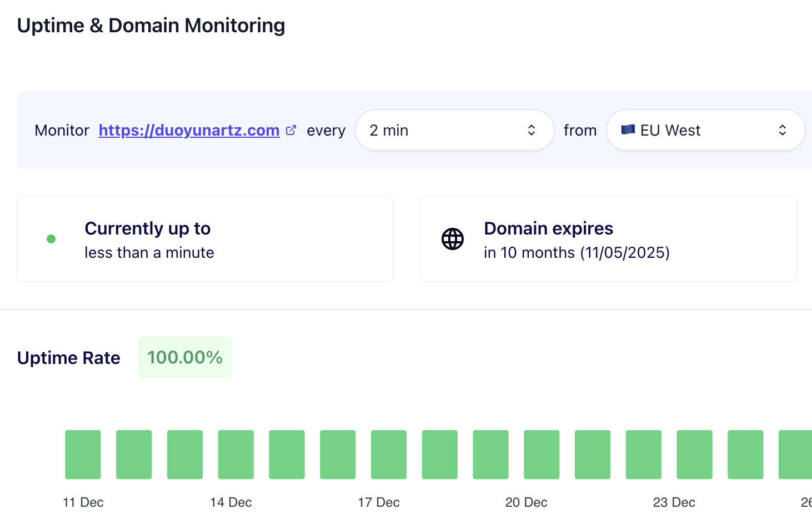Screen dimensions: 812x529
Task: Click the 23 Dec axis label
Action: coord(674,502)
